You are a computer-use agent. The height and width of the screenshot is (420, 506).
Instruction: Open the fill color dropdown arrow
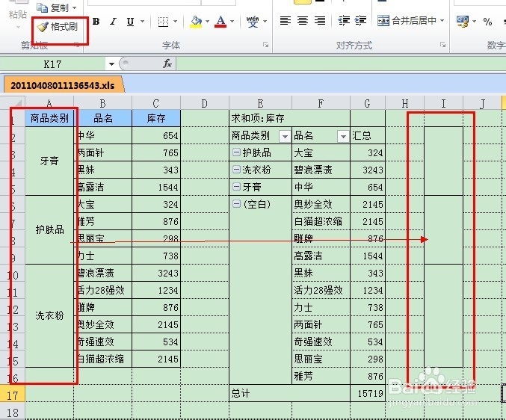pos(207,22)
